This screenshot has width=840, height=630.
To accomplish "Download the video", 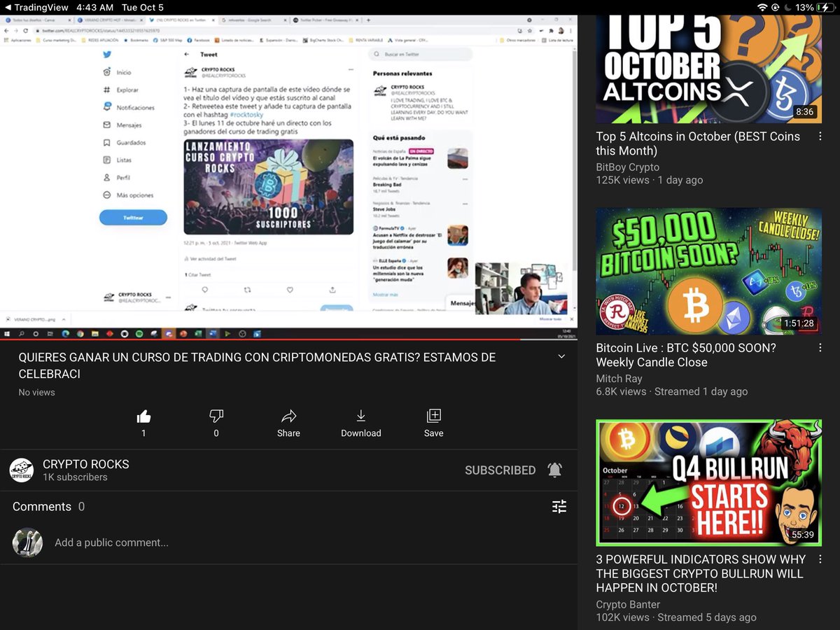I will point(361,416).
